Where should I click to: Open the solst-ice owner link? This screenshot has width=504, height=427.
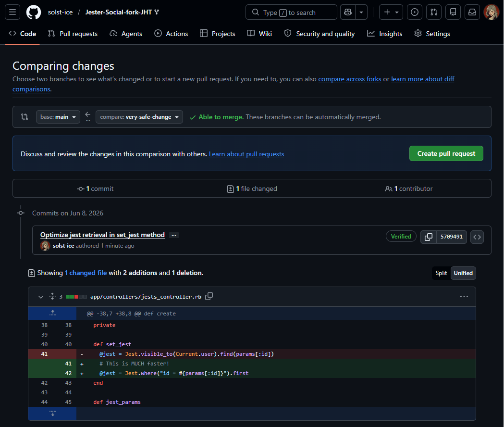(60, 12)
